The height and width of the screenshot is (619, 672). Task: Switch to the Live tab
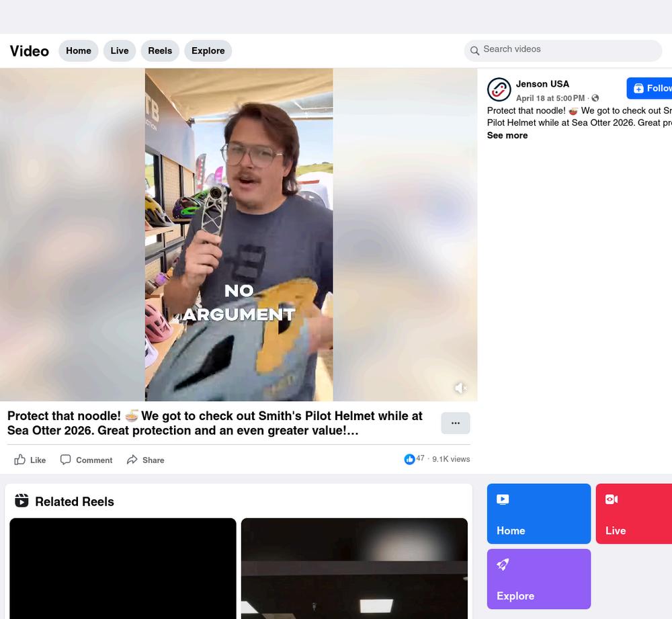[120, 50]
